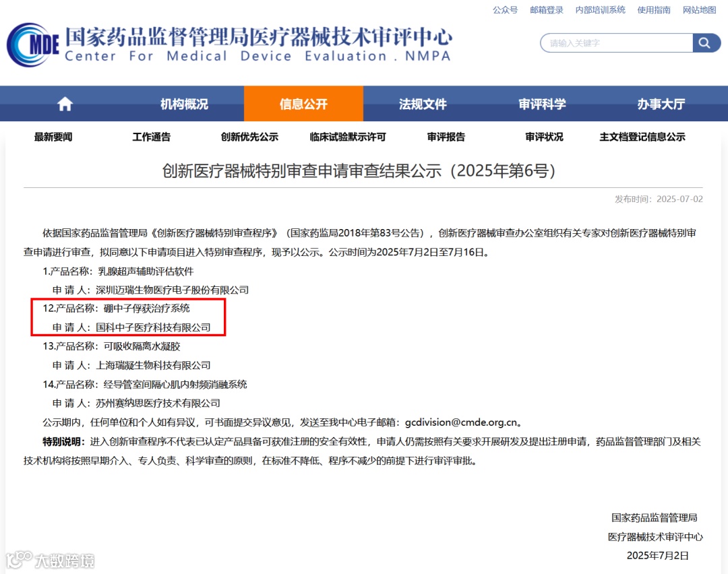
Task: Open the 审评科学 navigation tab
Action: coord(542,104)
